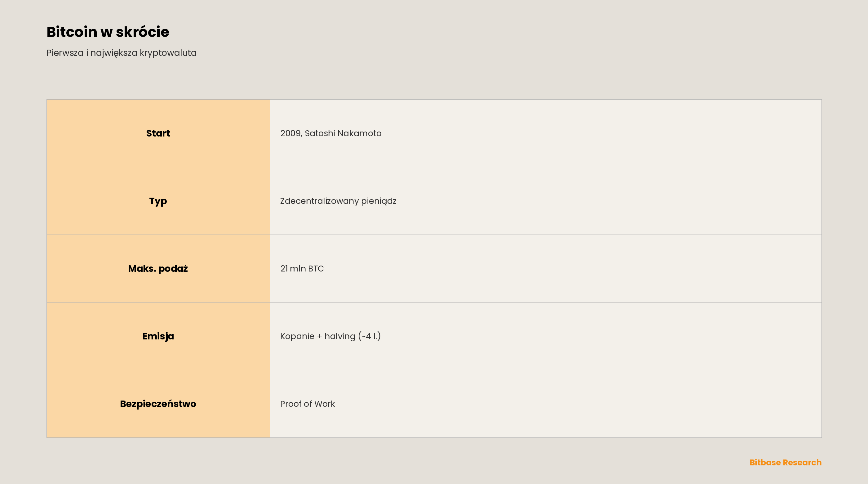The image size is (868, 484).
Task: Click the word kryptowaluta in the subtitle
Action: [x=168, y=53]
